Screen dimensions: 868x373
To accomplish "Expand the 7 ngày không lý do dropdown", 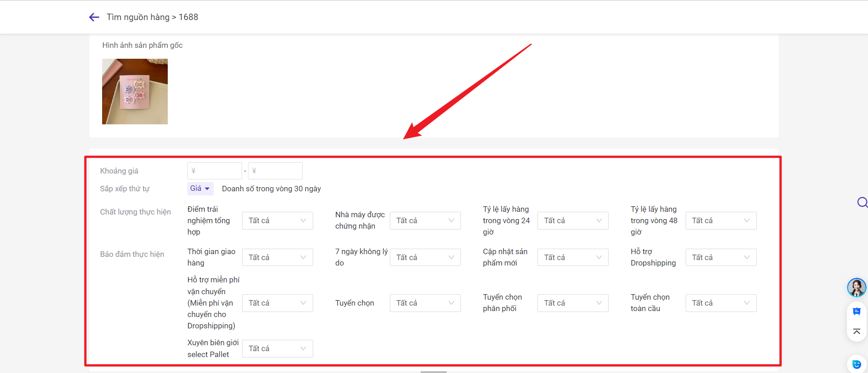I will pyautogui.click(x=425, y=257).
